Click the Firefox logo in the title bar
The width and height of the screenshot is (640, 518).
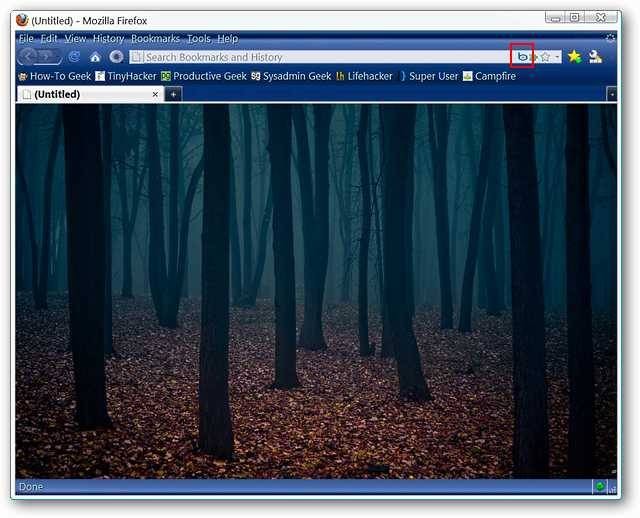[22, 20]
